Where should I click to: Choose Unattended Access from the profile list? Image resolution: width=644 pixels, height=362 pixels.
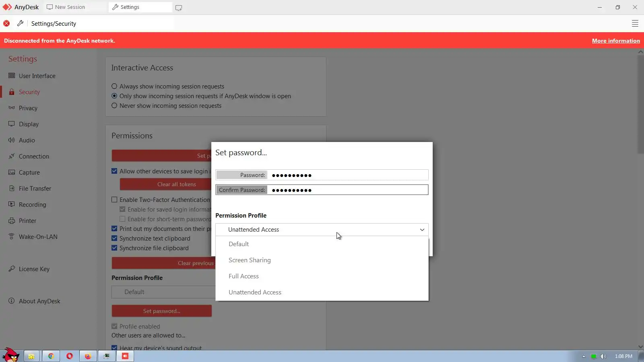tap(322, 292)
